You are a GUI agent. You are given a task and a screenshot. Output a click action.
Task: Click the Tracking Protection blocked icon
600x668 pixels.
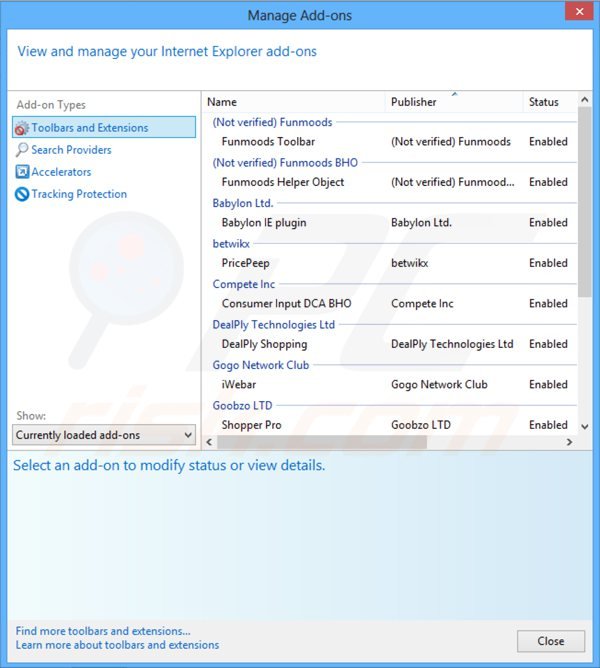(x=22, y=194)
